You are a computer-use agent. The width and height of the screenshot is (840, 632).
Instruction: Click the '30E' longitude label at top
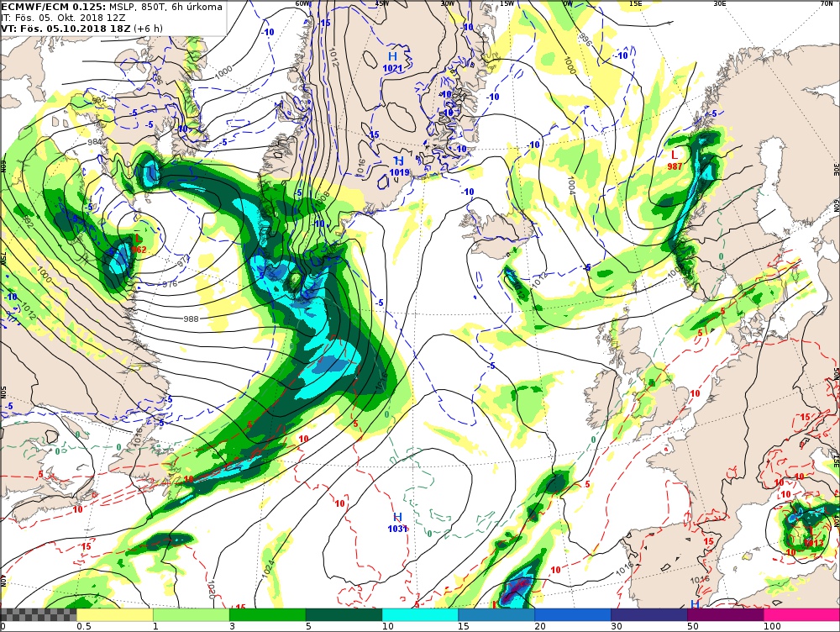[x=720, y=3]
